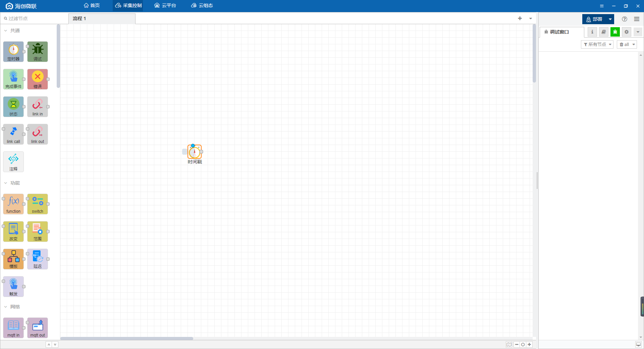Select the link out node

click(x=38, y=134)
